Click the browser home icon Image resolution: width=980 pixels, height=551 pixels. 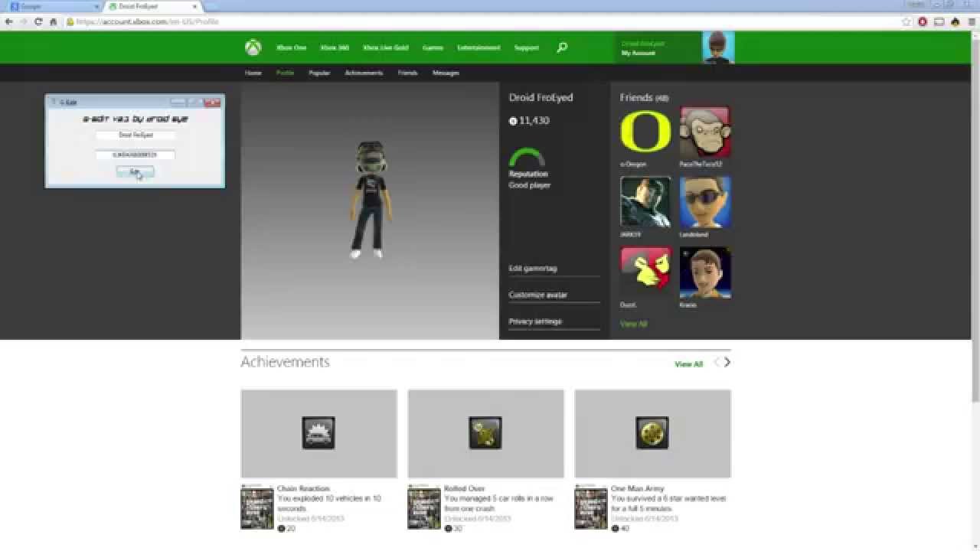53,21
